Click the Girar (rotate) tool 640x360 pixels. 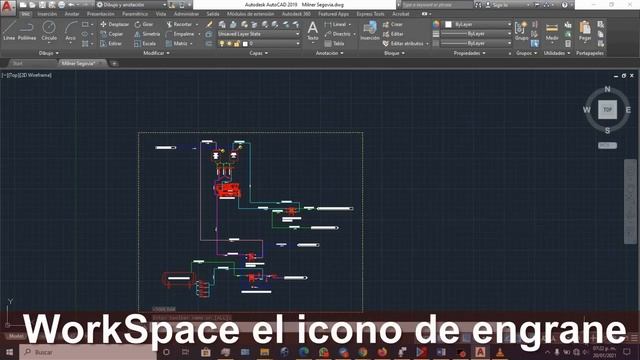pos(144,24)
